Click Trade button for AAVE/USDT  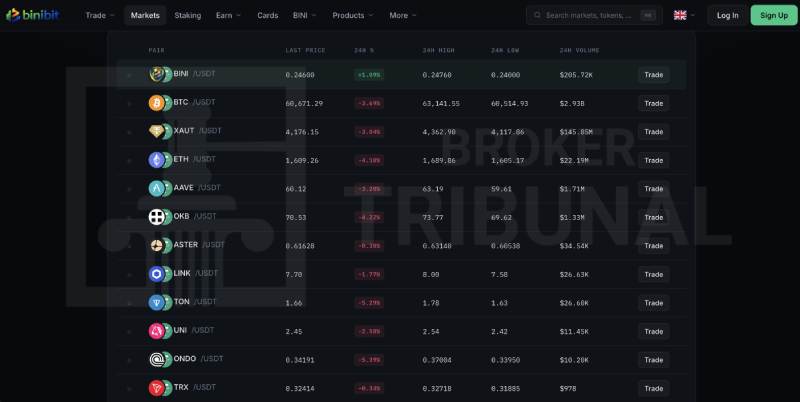[654, 189]
